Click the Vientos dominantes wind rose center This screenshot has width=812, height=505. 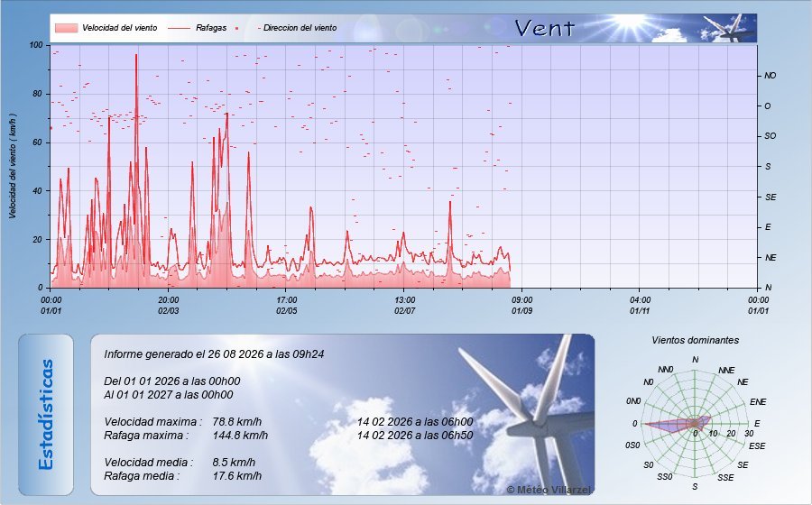pos(695,424)
